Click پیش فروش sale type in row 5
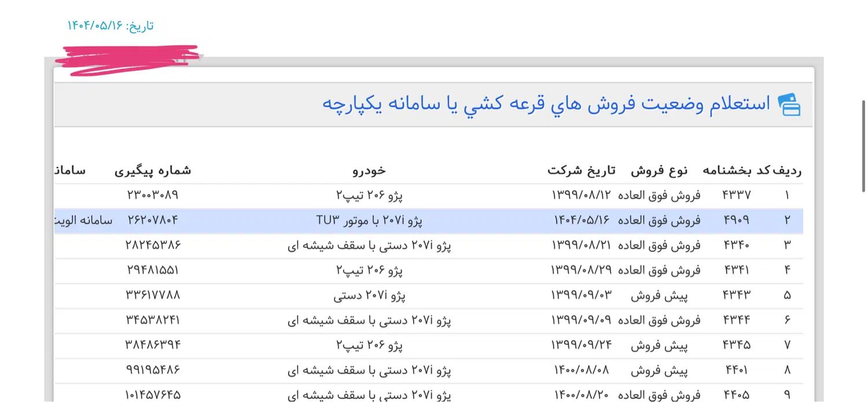The height and width of the screenshot is (402, 868). pos(659,295)
